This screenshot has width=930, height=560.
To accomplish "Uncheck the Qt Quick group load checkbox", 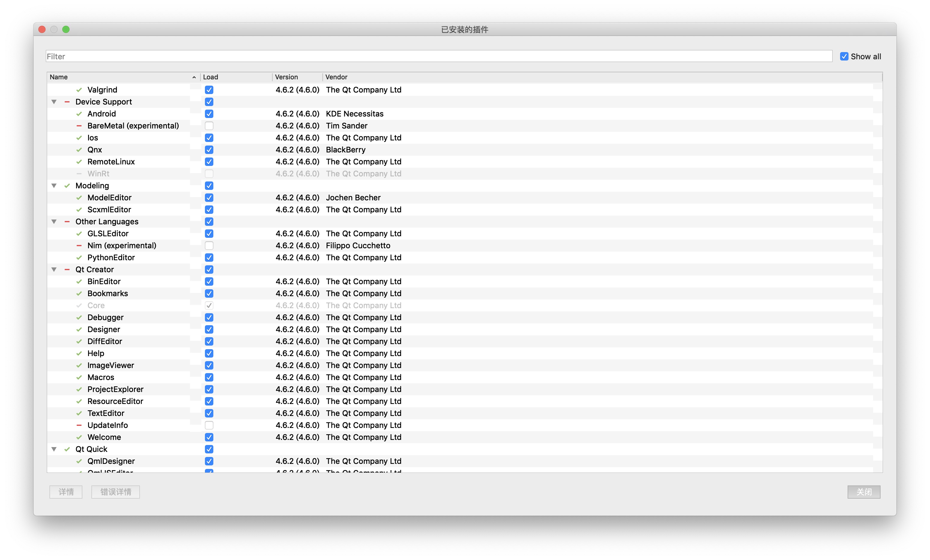I will pos(209,449).
